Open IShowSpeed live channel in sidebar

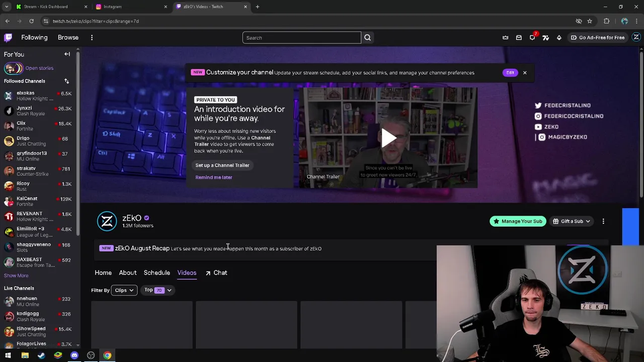[38, 331]
